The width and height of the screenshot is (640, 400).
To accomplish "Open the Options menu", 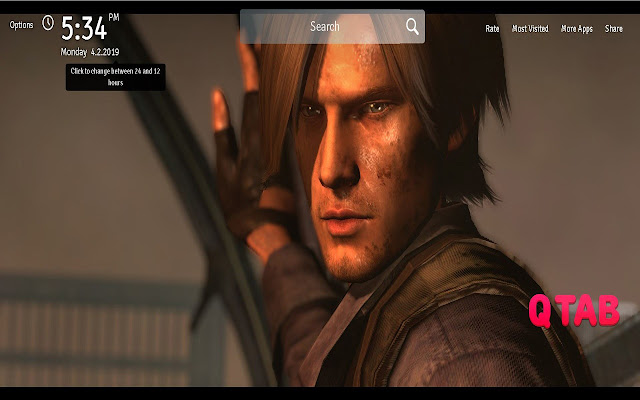I will (21, 25).
